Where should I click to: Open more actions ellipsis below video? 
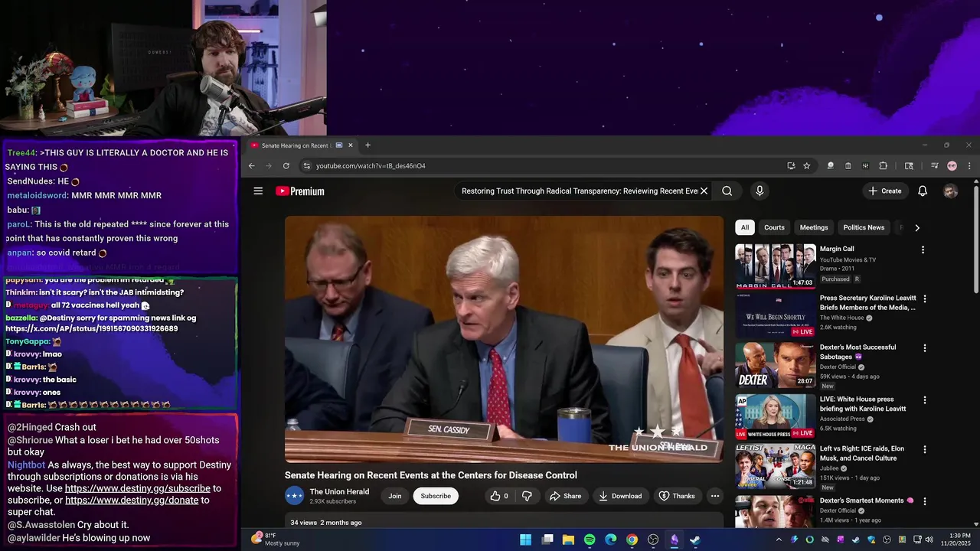click(715, 496)
